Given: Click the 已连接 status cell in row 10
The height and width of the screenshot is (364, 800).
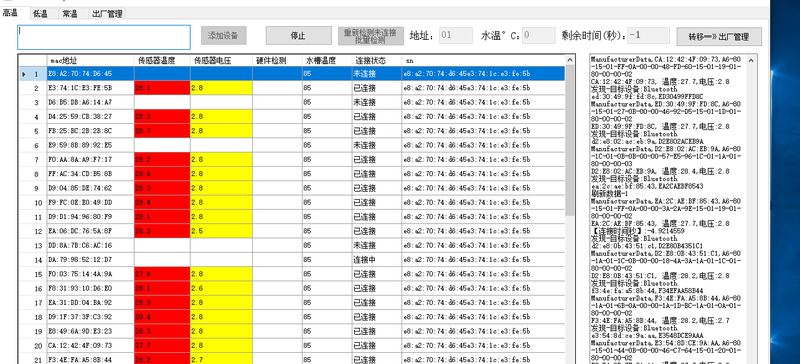Looking at the screenshot, I should click(x=376, y=202).
